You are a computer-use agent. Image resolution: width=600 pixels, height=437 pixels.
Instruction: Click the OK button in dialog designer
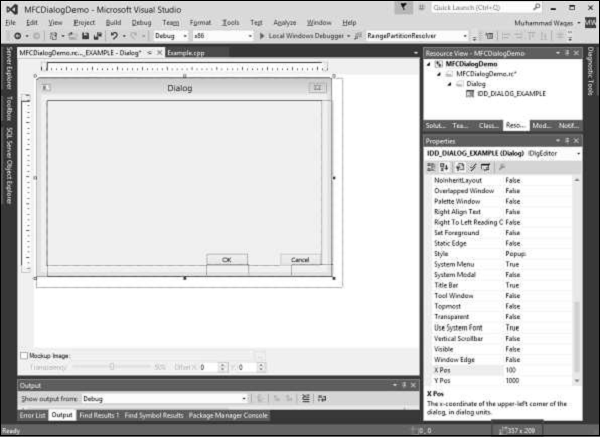pyautogui.click(x=227, y=259)
